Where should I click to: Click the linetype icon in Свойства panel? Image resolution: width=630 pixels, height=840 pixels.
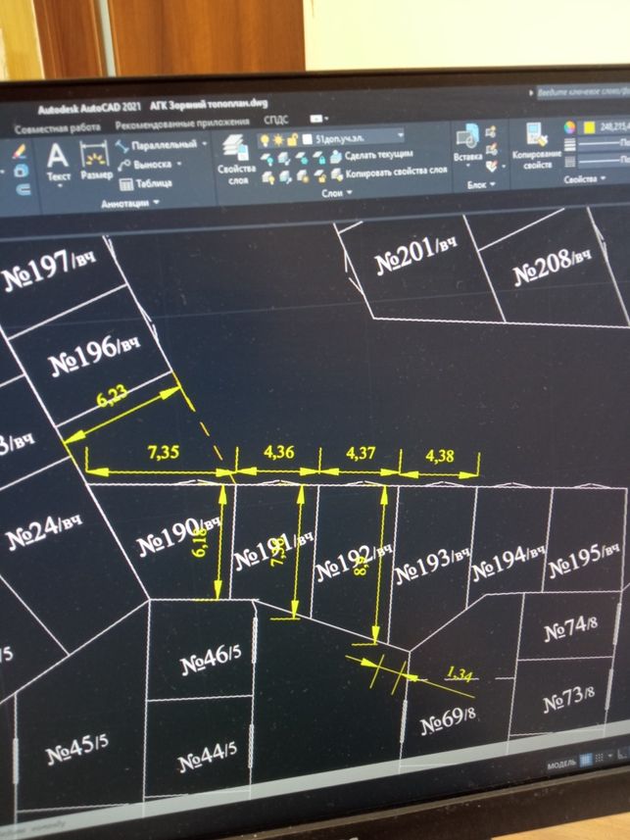pyautogui.click(x=570, y=162)
